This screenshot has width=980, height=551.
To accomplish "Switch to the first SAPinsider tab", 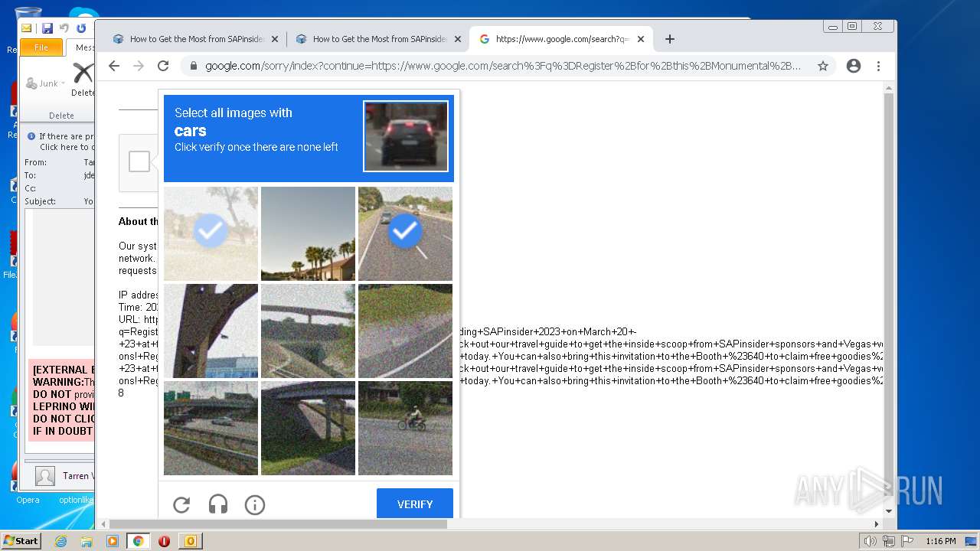I will [x=195, y=39].
